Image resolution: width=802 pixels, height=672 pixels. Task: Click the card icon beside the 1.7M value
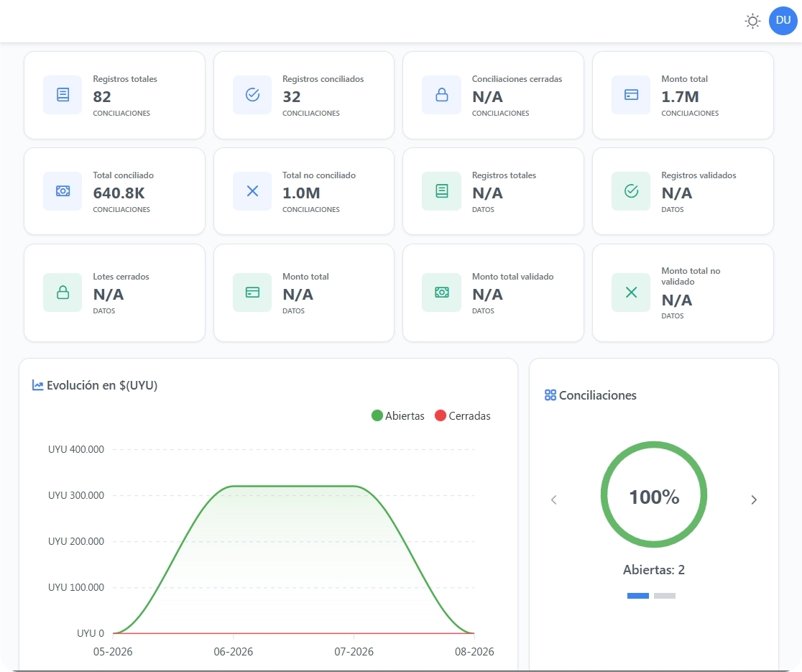[x=631, y=95]
